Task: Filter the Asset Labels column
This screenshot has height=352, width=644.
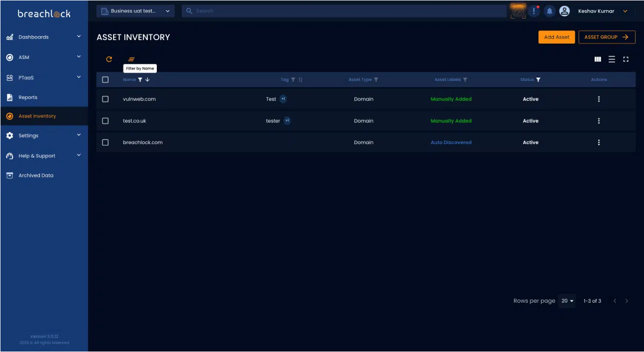Action: 465,80
